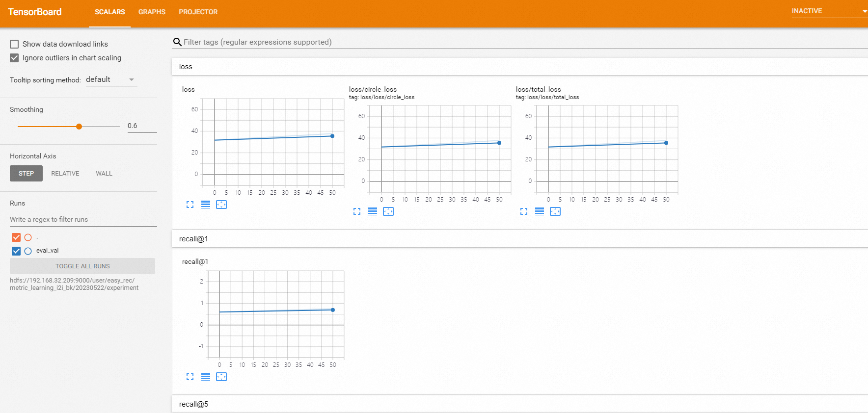The width and height of the screenshot is (868, 413).
Task: Click the loss/total_loss chart endpoint marker
Action: click(666, 143)
